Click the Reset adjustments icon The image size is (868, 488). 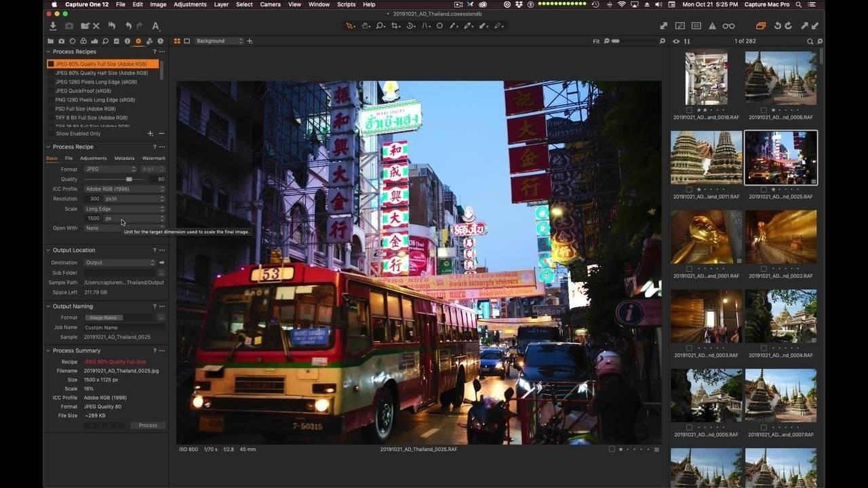[112, 26]
